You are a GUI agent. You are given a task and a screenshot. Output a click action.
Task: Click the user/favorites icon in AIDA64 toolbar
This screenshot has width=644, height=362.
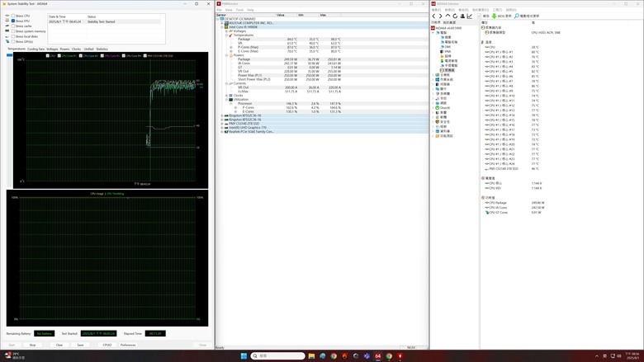[462, 16]
